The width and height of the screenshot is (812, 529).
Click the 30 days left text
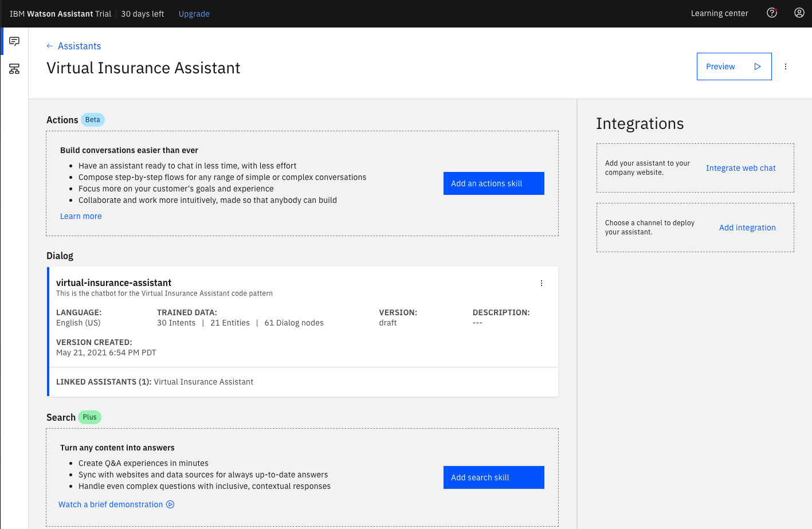(143, 14)
